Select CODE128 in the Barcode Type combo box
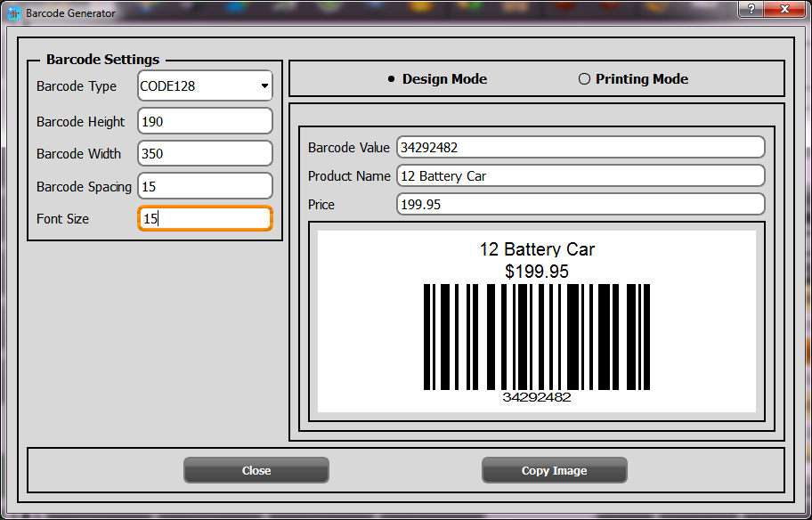 click(196, 85)
